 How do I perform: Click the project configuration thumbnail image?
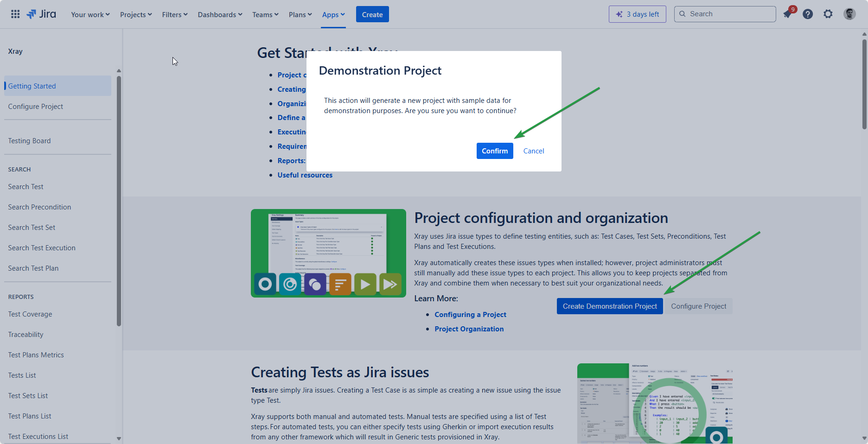328,253
